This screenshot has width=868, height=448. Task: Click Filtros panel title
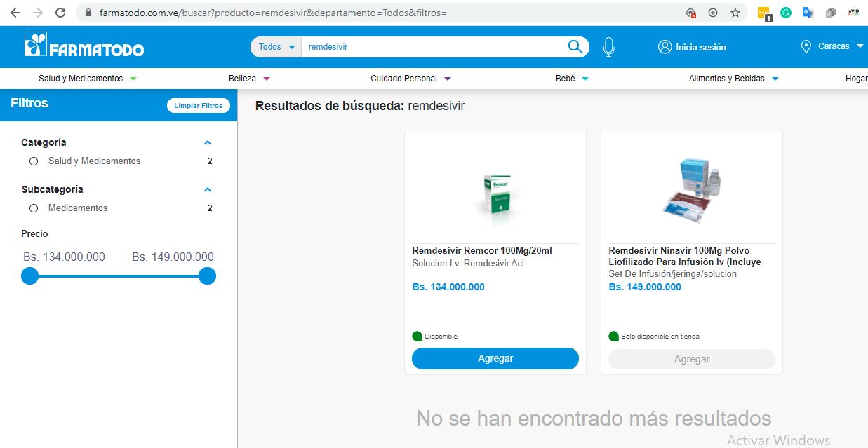[29, 103]
